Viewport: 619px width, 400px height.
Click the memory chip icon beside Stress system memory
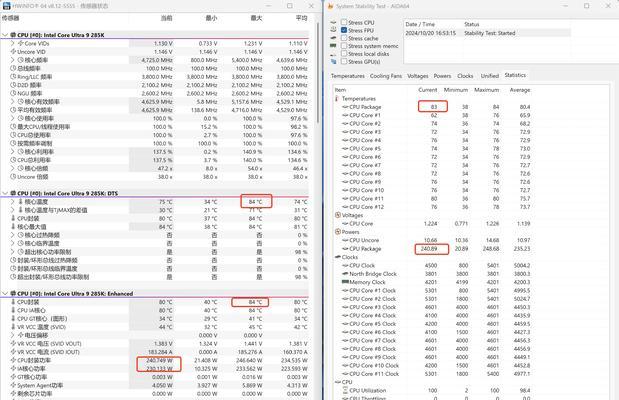coord(334,46)
